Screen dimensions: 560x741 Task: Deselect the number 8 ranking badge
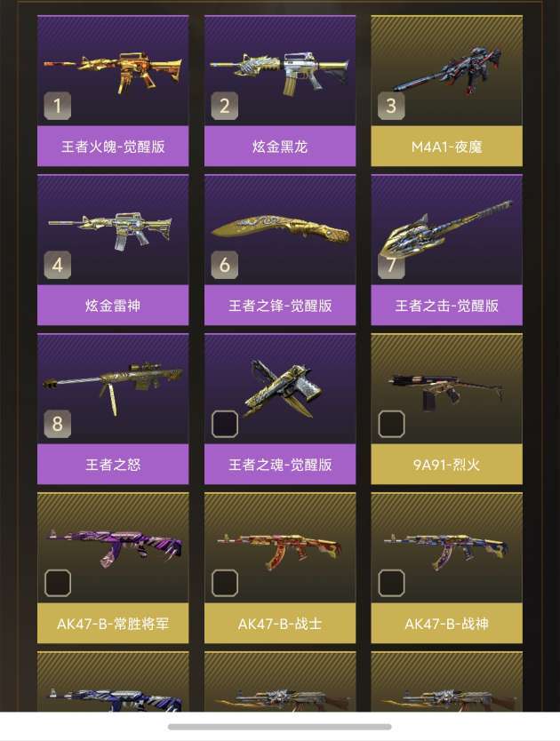pos(58,424)
